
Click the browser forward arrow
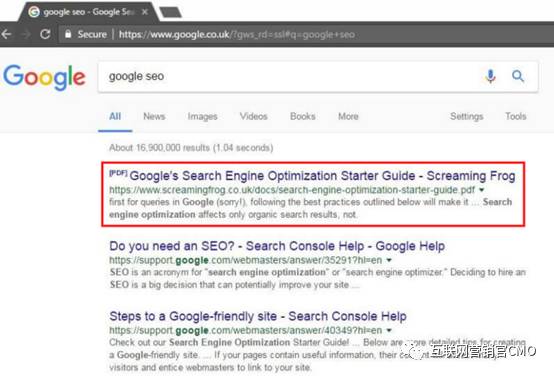click(26, 34)
